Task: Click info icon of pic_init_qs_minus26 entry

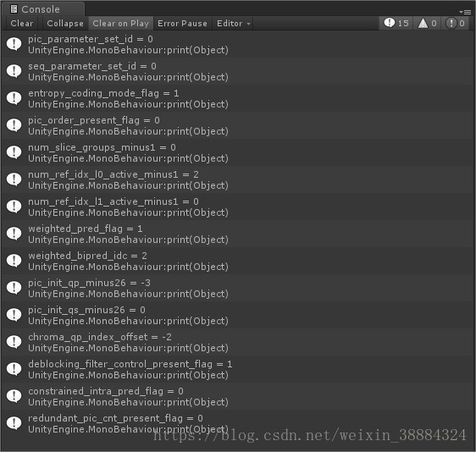Action: point(14,315)
